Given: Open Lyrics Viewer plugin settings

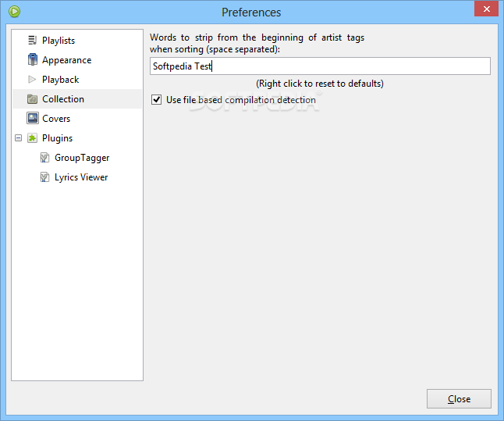Looking at the screenshot, I should [81, 177].
